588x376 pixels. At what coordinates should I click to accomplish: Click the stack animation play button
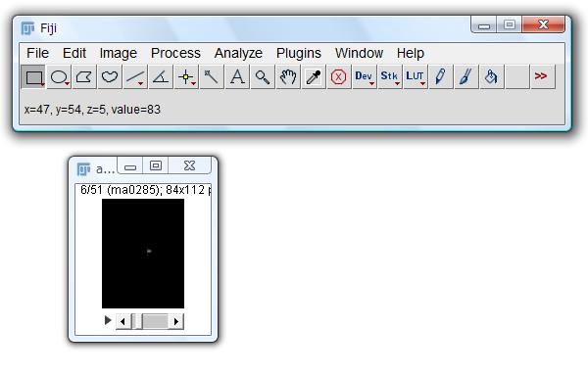click(108, 320)
